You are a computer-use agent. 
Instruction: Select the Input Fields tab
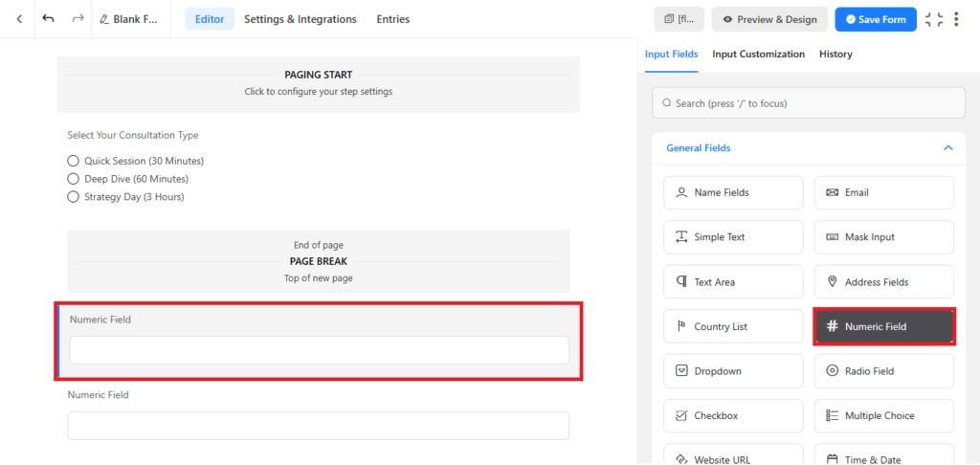671,55
